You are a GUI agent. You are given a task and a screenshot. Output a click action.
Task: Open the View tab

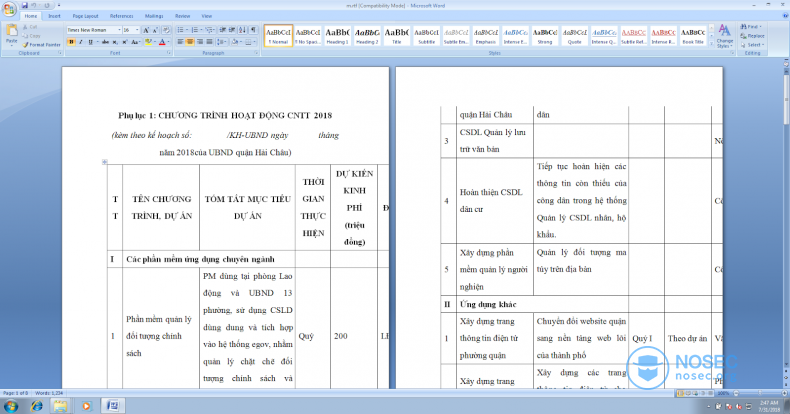click(207, 16)
